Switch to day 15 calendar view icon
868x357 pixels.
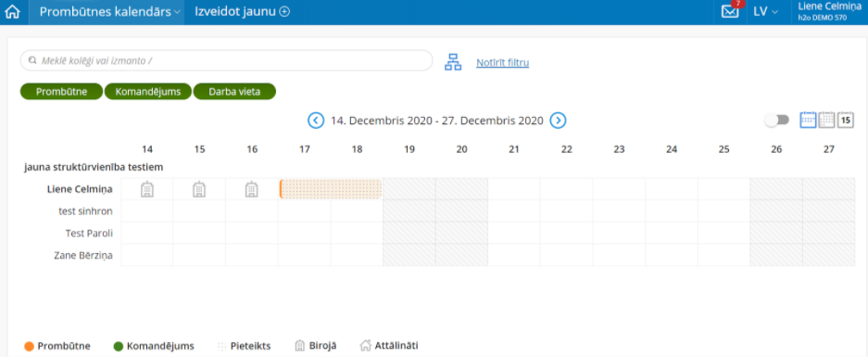point(845,120)
